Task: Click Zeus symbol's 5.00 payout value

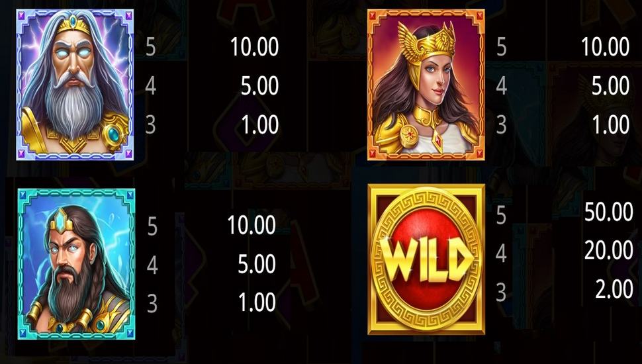Action: tap(259, 86)
